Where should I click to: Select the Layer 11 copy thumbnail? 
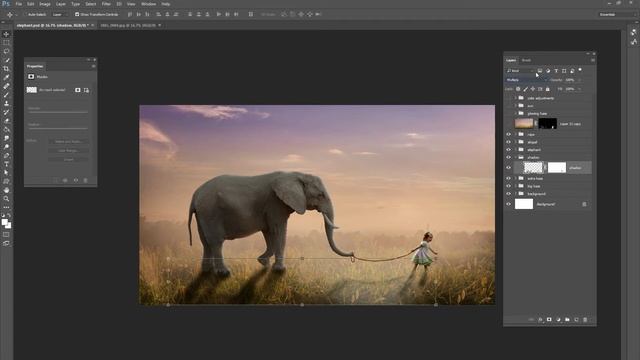point(524,123)
